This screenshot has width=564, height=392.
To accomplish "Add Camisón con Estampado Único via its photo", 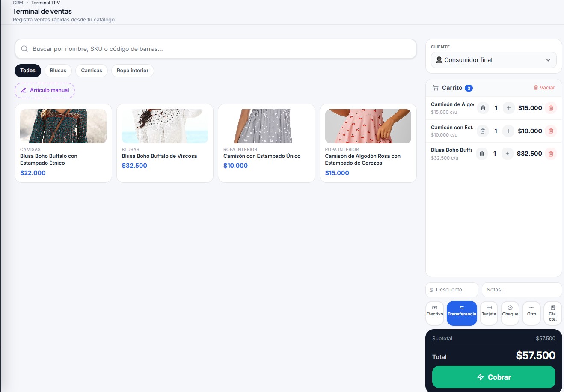I will coord(267,126).
